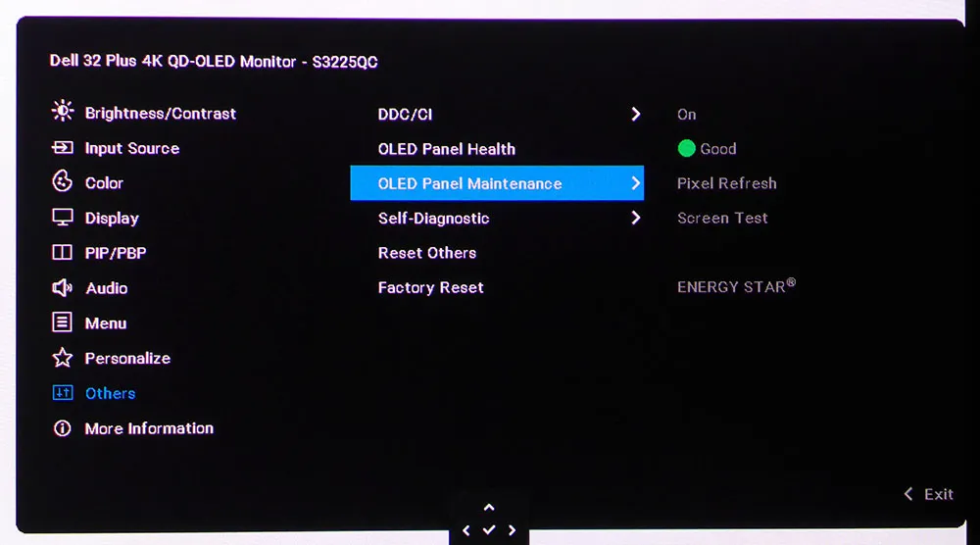Select the PIP/PBP split-screen icon
This screenshot has width=980, height=545.
62,253
